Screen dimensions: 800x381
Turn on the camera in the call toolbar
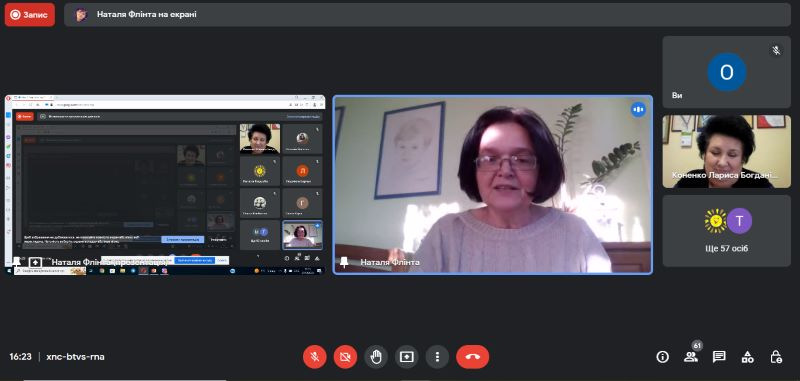345,357
